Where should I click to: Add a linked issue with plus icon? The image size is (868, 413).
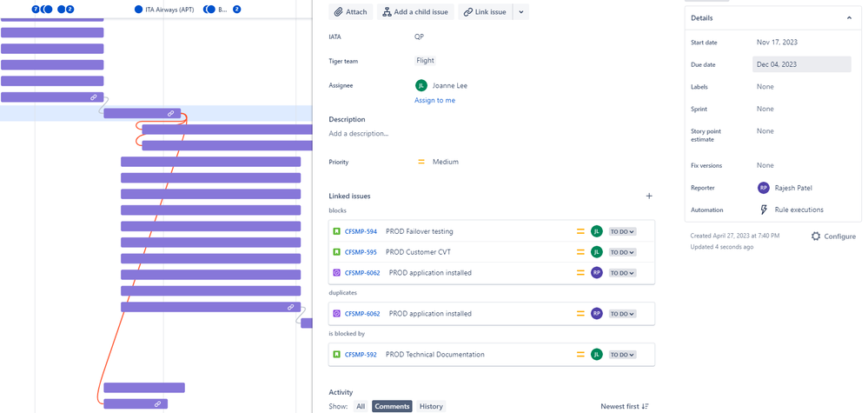(x=649, y=196)
